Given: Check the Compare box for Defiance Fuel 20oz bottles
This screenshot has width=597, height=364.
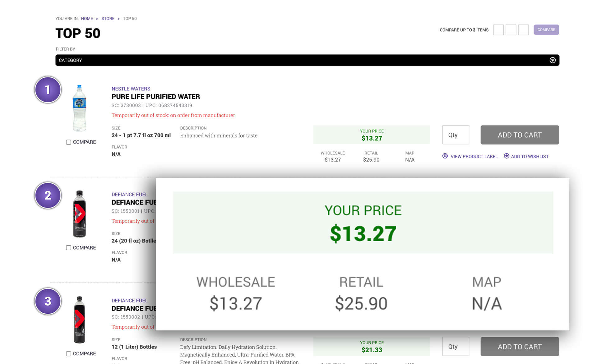Looking at the screenshot, I should (x=68, y=248).
